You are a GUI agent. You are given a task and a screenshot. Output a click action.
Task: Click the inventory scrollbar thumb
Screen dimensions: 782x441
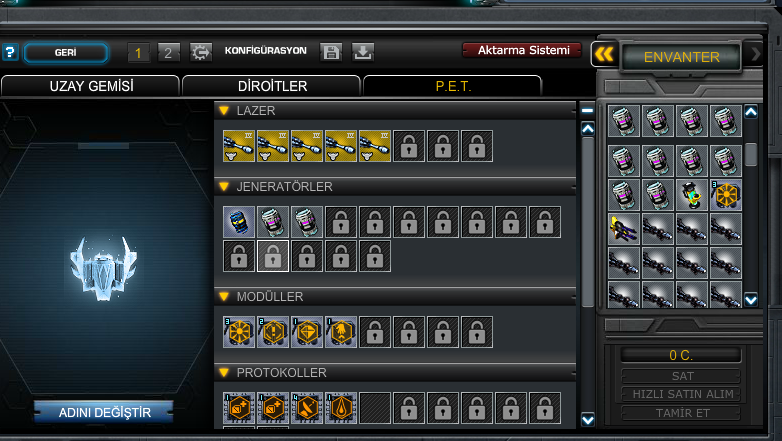(x=751, y=154)
